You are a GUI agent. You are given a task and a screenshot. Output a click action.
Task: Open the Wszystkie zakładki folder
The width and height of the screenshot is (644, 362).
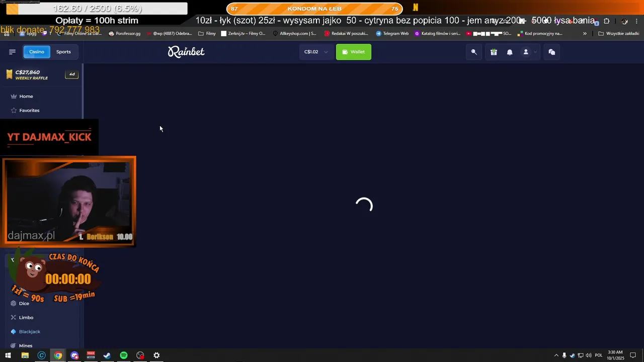pos(619,34)
